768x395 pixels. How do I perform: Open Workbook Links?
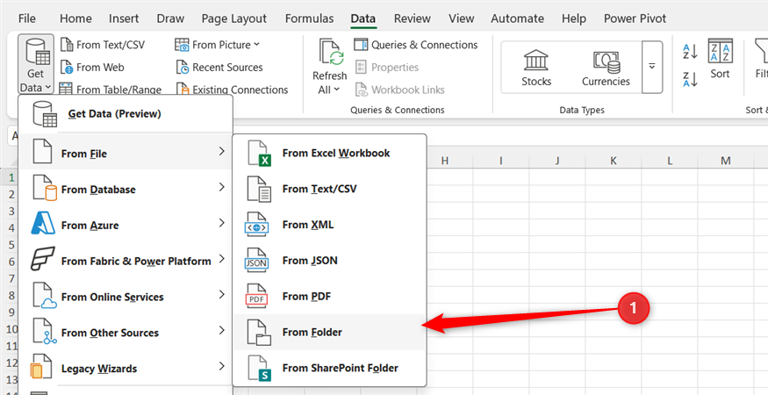click(x=400, y=90)
